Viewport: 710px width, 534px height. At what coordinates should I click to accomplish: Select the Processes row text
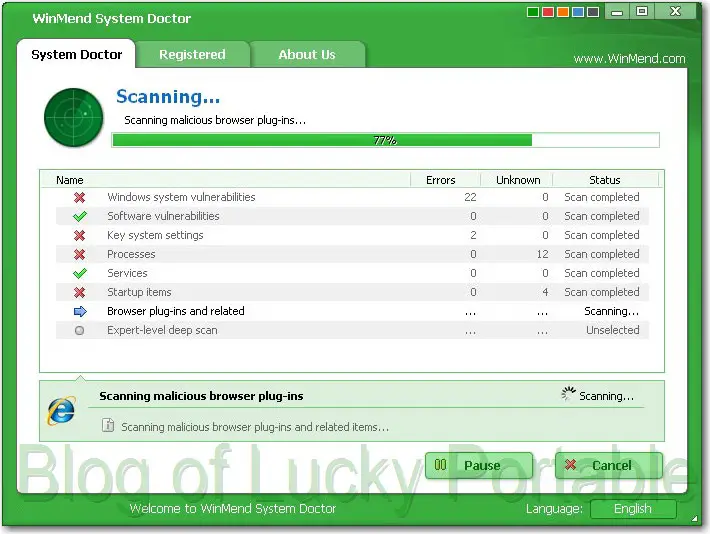pos(131,254)
